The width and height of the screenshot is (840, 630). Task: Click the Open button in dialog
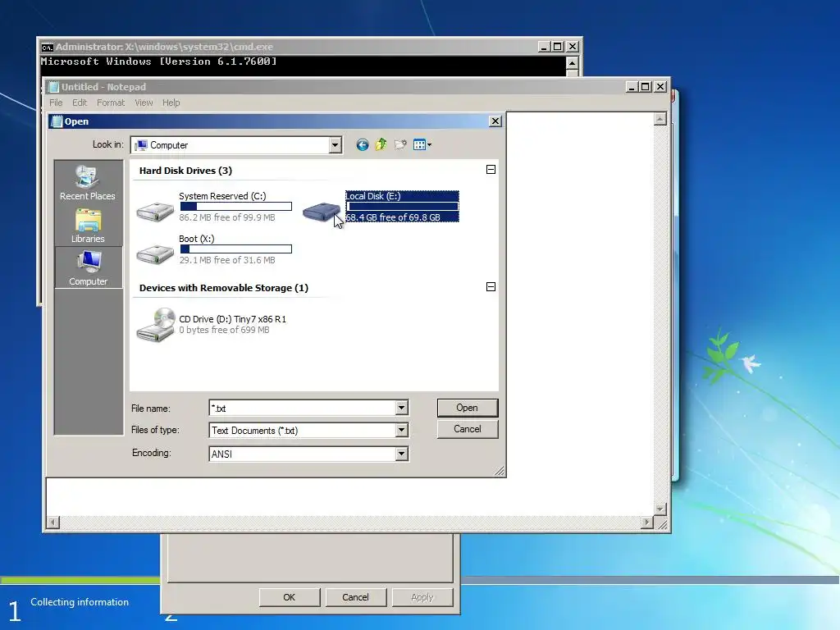pyautogui.click(x=467, y=408)
